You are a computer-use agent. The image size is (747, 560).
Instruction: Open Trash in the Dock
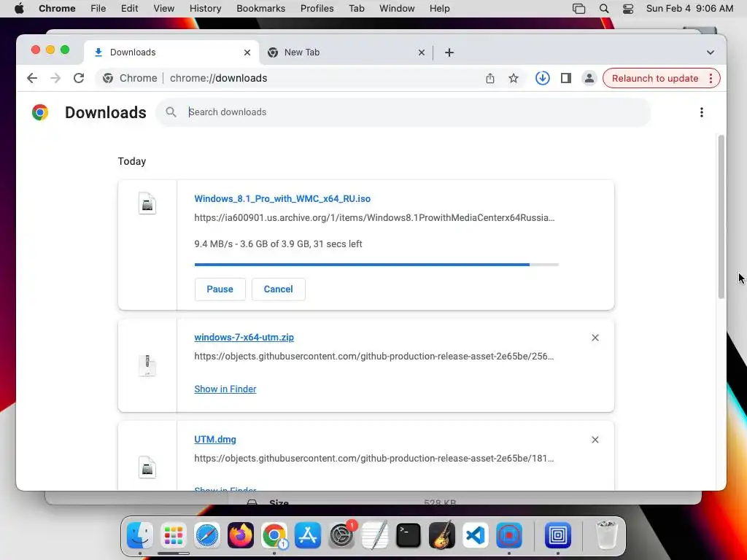pyautogui.click(x=606, y=535)
